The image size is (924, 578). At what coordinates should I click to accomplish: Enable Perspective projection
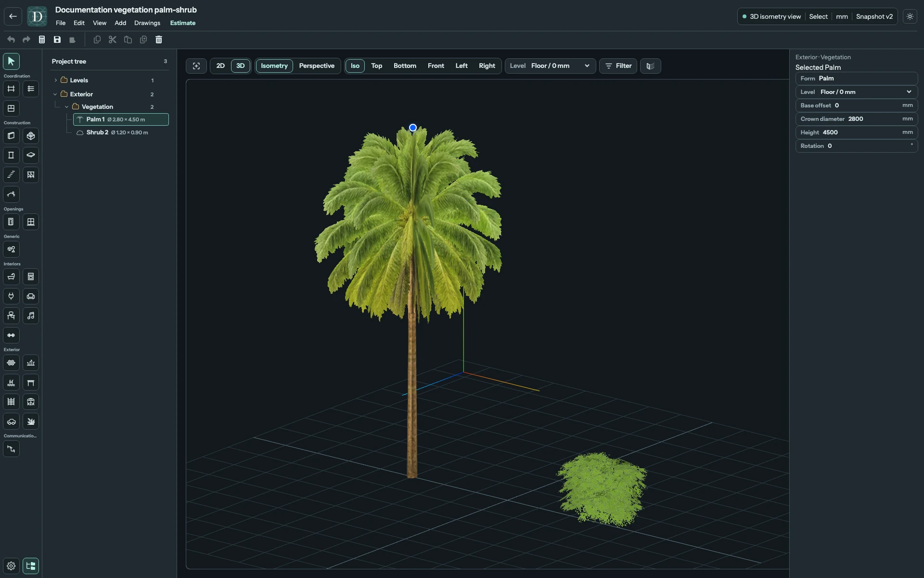click(x=317, y=66)
